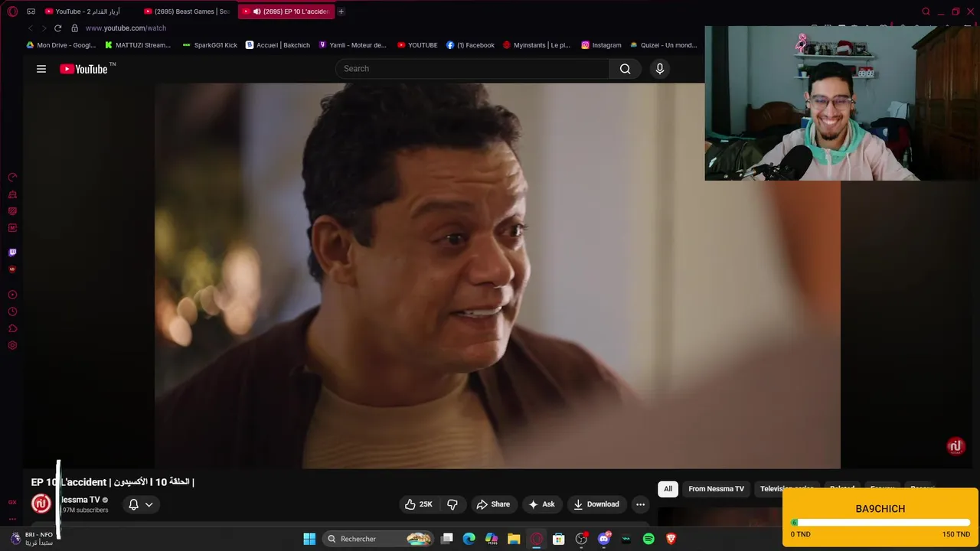980x551 pixels.
Task: Open Opera sidebar settings gear
Action: (x=12, y=346)
